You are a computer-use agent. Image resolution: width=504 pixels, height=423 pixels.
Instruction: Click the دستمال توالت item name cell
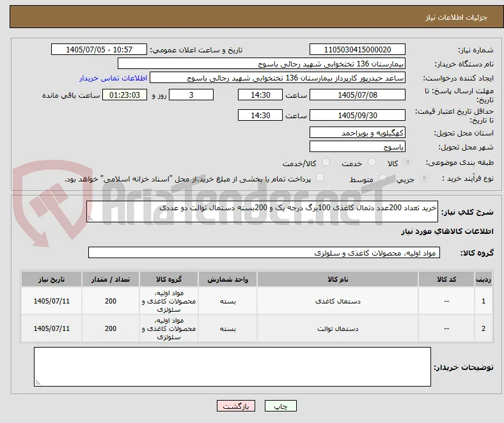click(338, 328)
